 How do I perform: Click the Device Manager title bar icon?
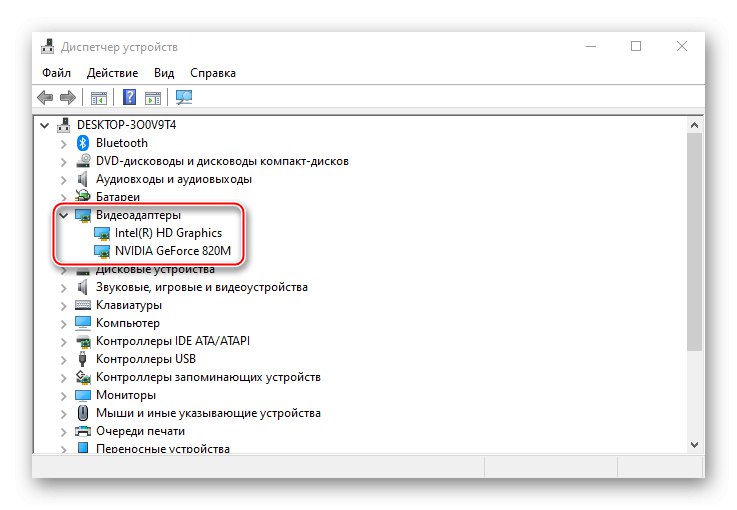(47, 47)
